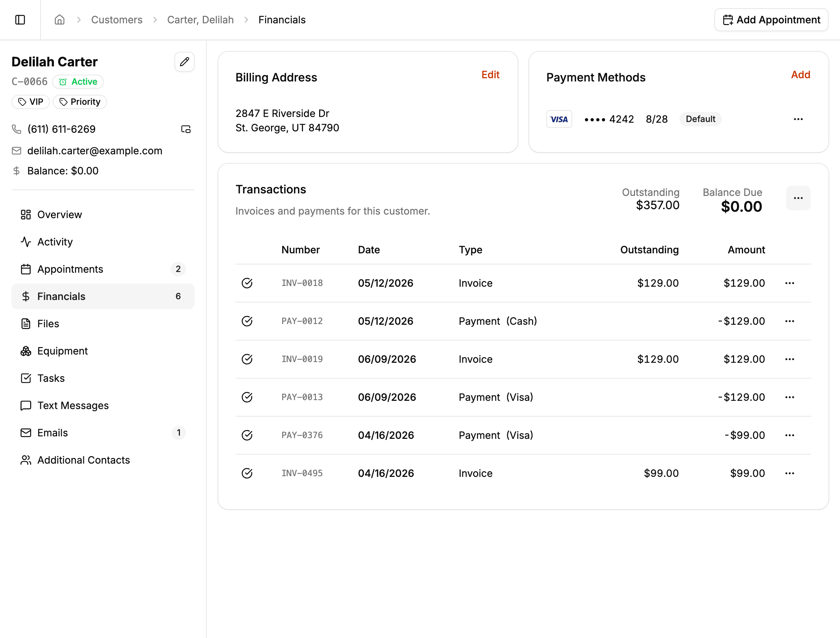The height and width of the screenshot is (638, 840).
Task: Click payment number PAY-0376
Action: click(302, 435)
